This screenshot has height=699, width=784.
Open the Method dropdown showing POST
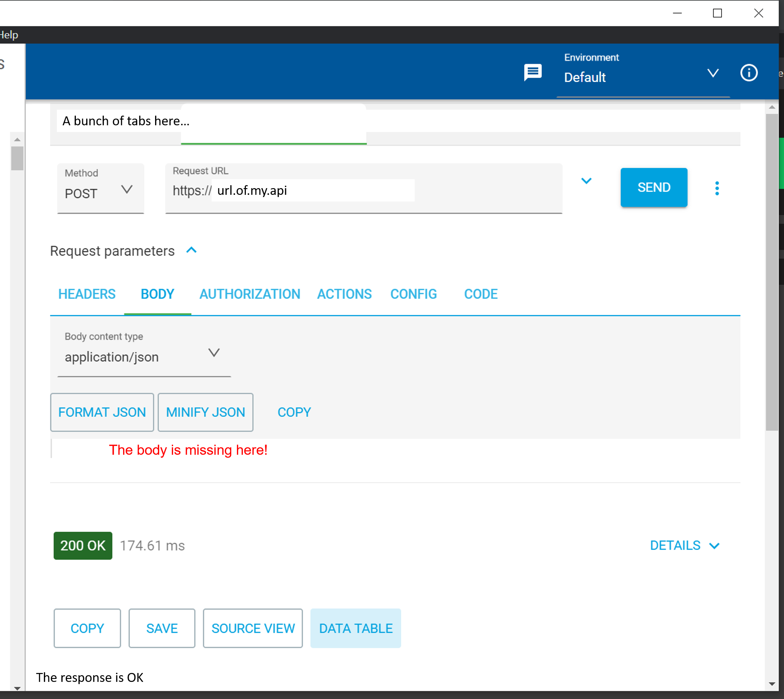(127, 189)
